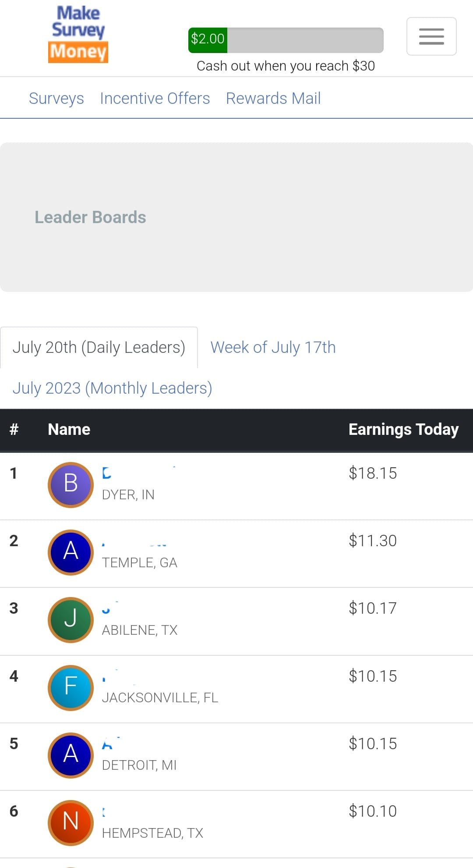Click the Name column header
Viewport: 473px width, 868px height.
(x=69, y=429)
